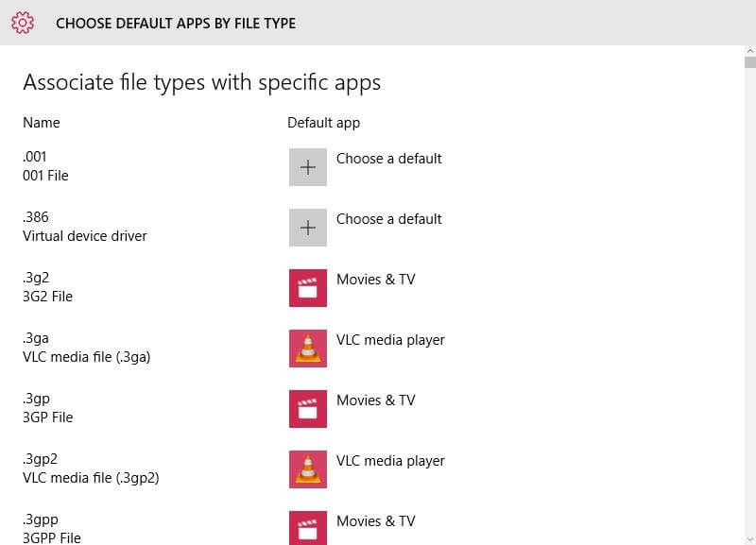756x545 pixels.
Task: Select the '3GP File' description
Action: tap(48, 417)
